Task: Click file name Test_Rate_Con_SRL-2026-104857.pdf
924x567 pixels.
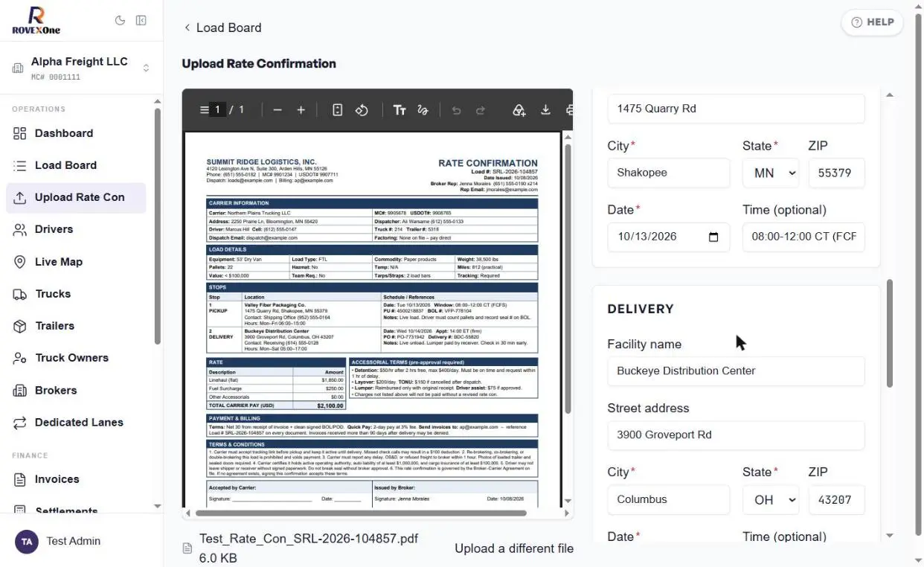Action: click(x=309, y=539)
